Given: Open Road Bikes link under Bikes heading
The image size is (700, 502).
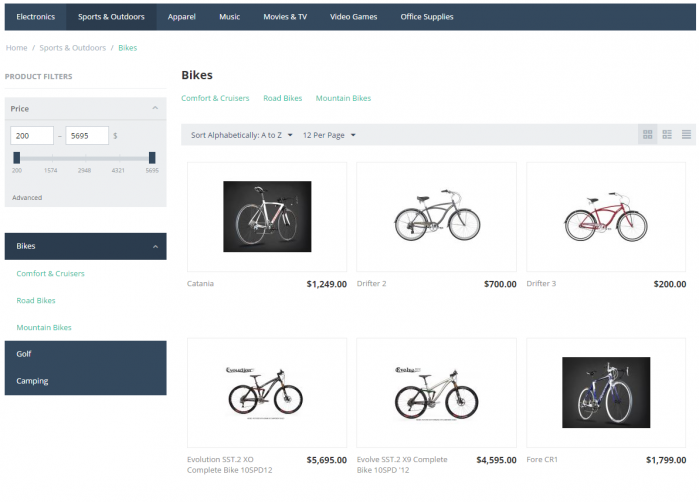Looking at the screenshot, I should pyautogui.click(x=283, y=98).
